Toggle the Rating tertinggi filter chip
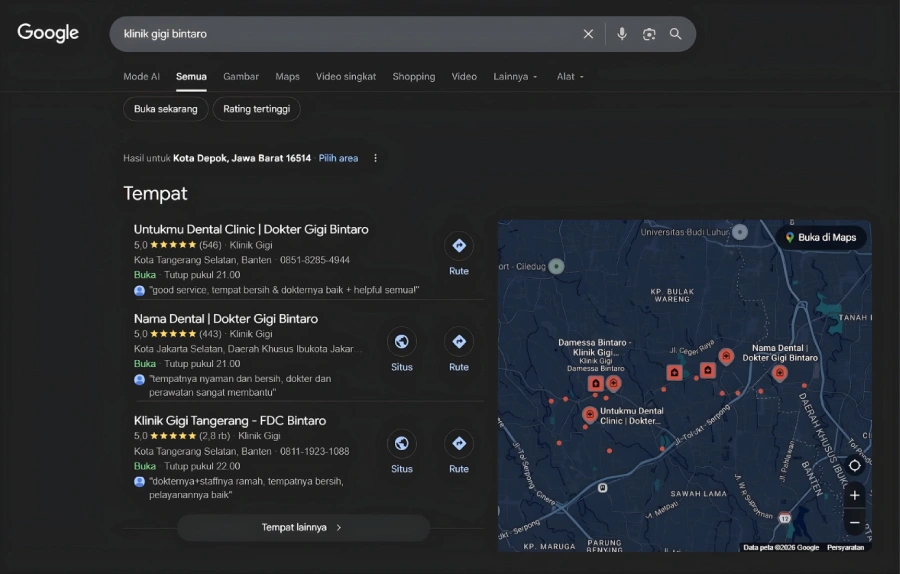This screenshot has width=900, height=574. pyautogui.click(x=257, y=109)
